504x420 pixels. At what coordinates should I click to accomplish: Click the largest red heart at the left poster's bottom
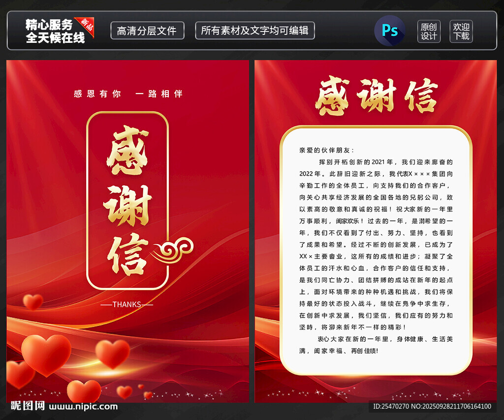[46, 355]
